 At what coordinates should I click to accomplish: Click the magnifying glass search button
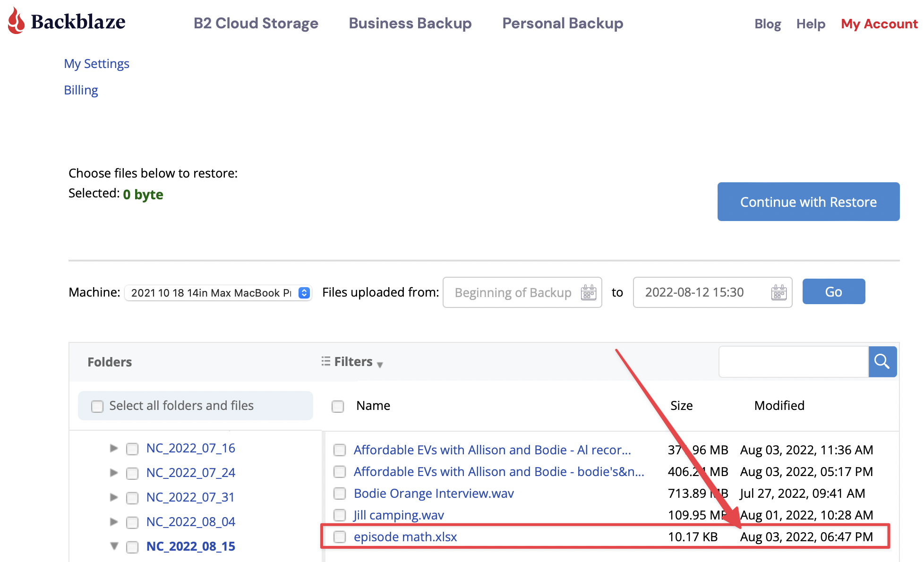(882, 362)
